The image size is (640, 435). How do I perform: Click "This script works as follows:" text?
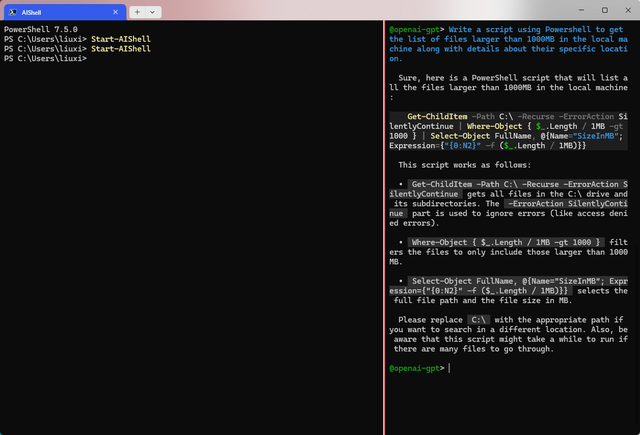tap(464, 165)
